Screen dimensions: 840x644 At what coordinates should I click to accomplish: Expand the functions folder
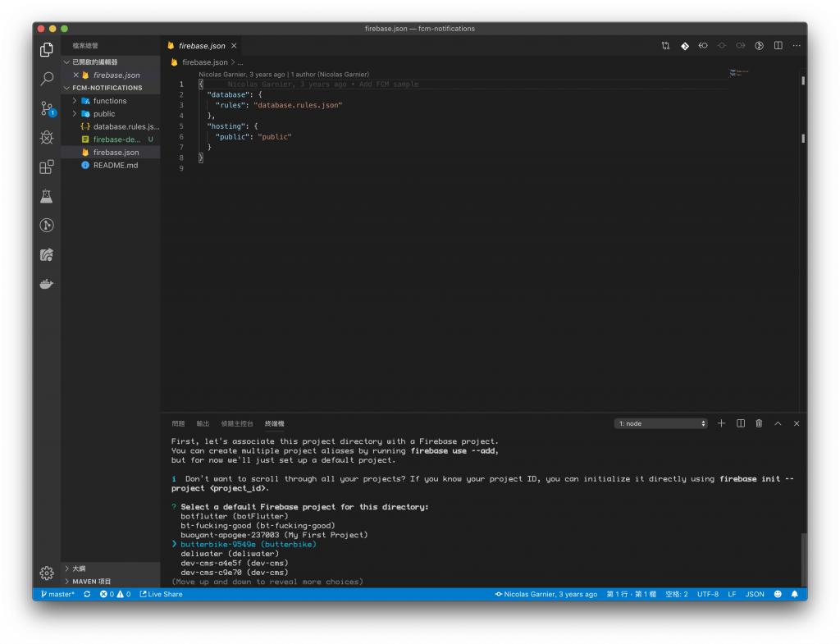point(109,101)
